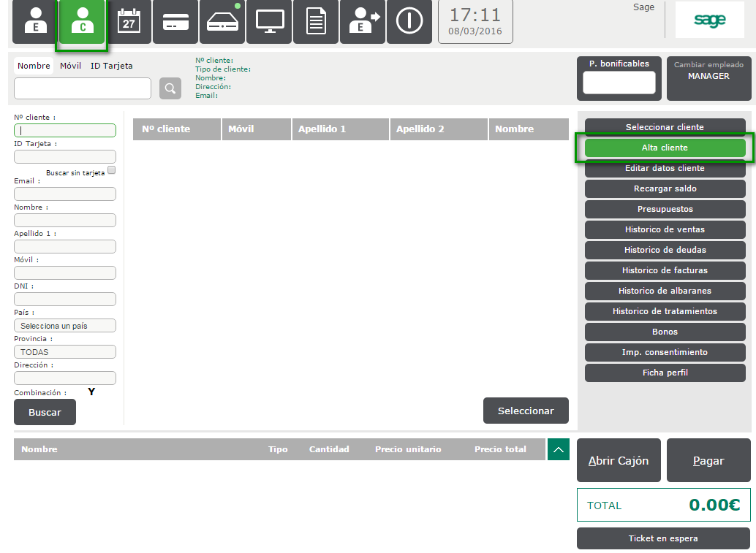Image resolution: width=756 pixels, height=553 pixels.
Task: Open the calendar icon showing 27
Action: [129, 23]
